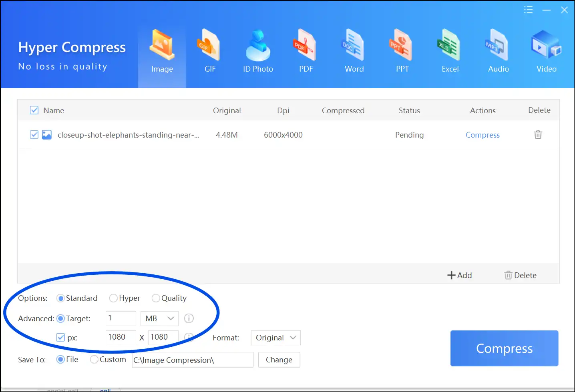Select the Custom save-to option
Viewport: 575px width, 392px height.
(x=108, y=359)
